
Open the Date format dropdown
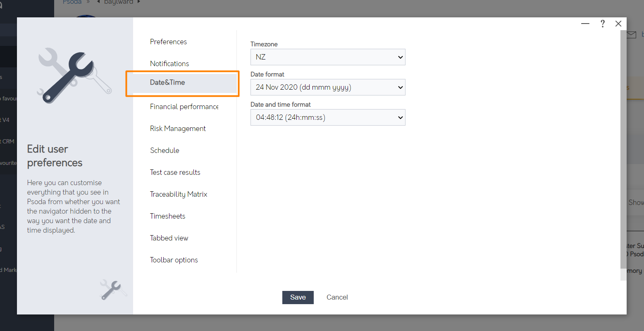point(327,87)
